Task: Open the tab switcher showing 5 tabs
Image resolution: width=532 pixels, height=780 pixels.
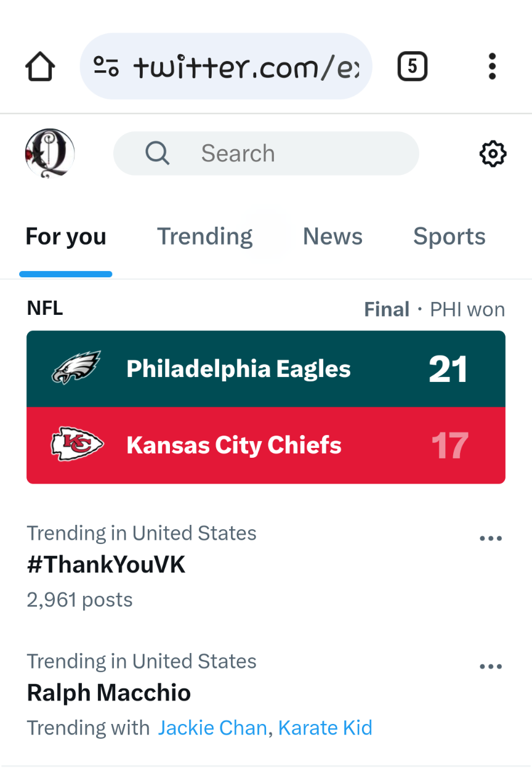Action: [x=412, y=67]
